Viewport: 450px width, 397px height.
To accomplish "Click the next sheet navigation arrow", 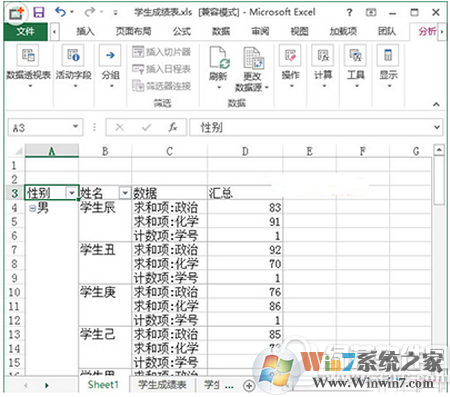I will 47,385.
